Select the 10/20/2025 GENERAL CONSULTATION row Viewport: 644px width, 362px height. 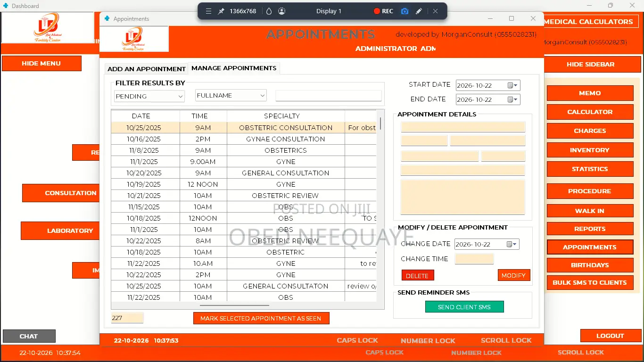[244, 173]
